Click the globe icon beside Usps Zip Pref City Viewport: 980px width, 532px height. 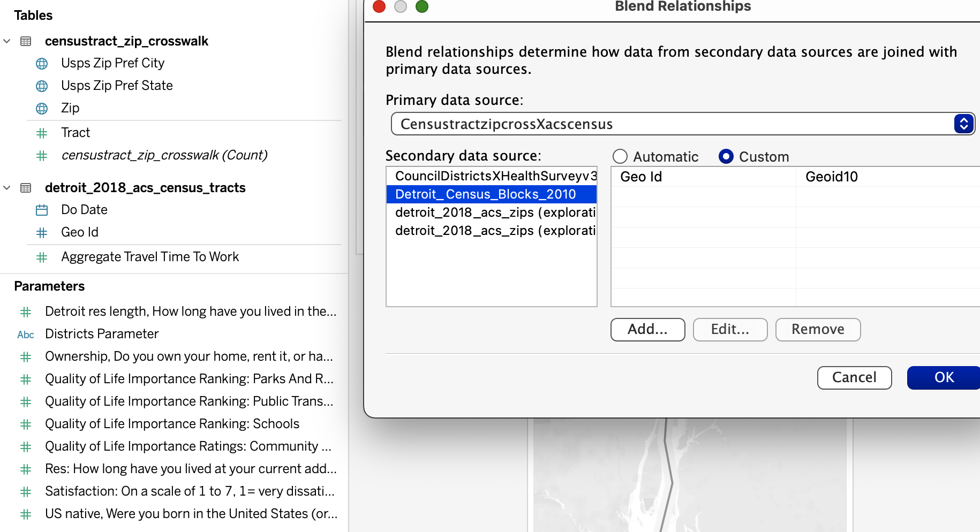(42, 64)
